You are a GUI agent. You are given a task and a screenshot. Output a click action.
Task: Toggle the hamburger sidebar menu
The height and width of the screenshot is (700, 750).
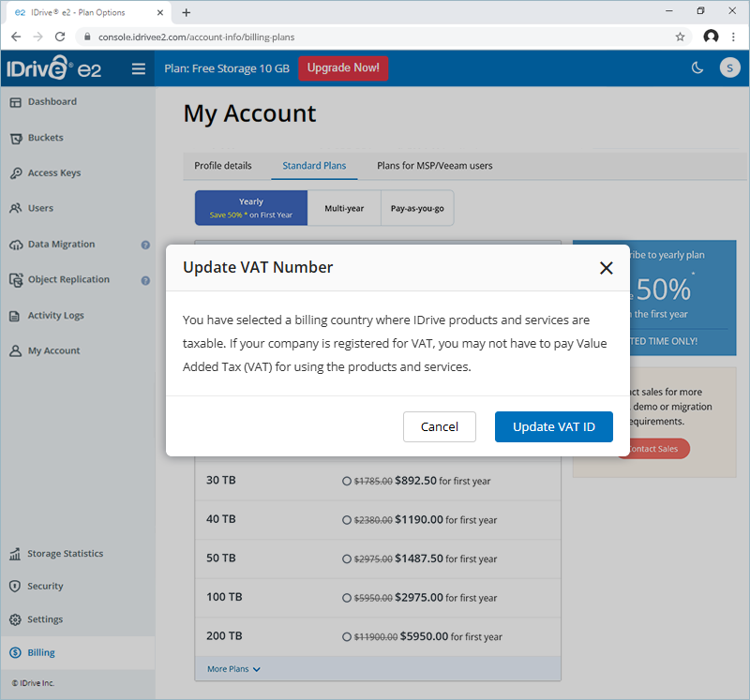139,68
